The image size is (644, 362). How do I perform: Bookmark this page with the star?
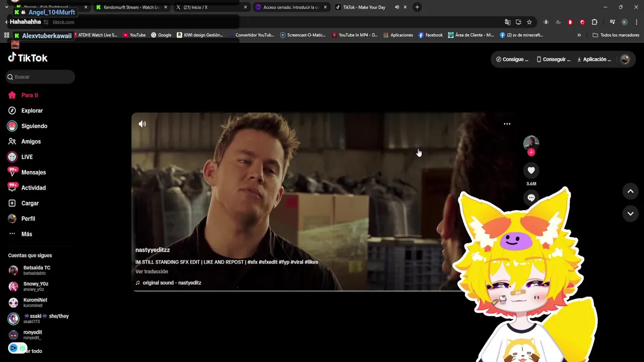pyautogui.click(x=529, y=22)
